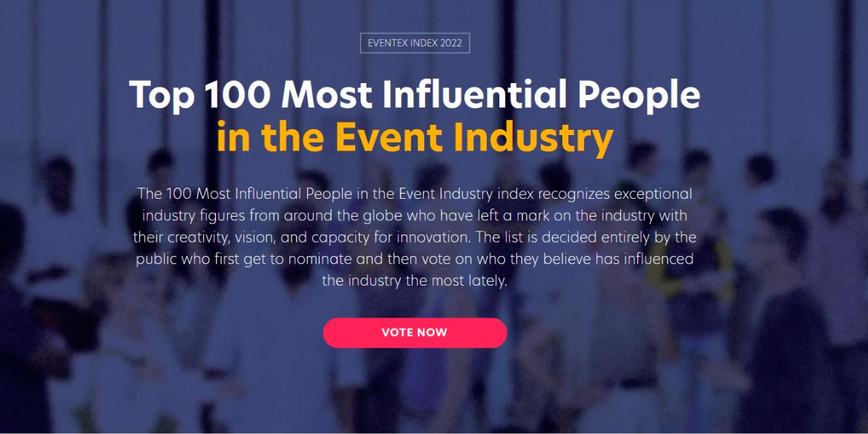Click "lately" at the paragraph's end

[486, 281]
